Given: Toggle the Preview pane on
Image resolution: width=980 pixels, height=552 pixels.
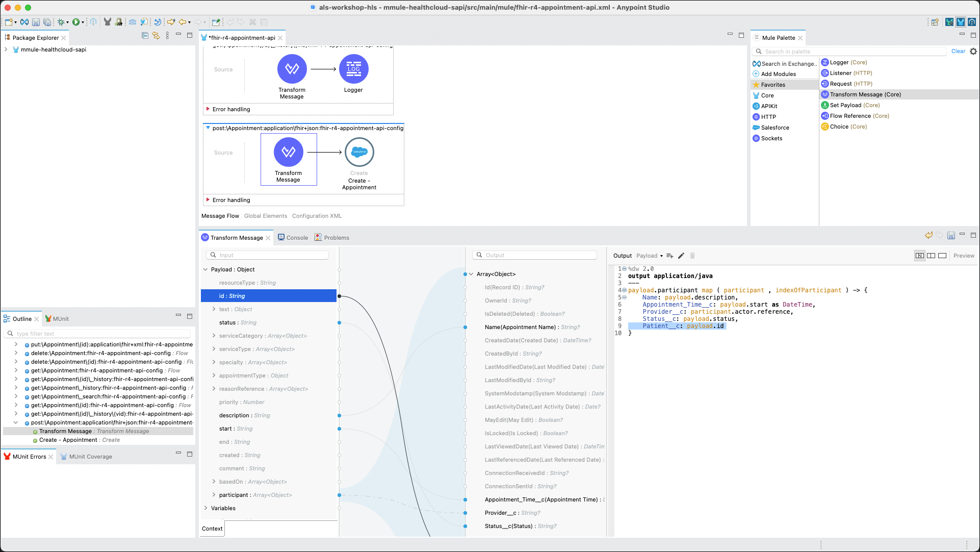Looking at the screenshot, I should point(964,256).
